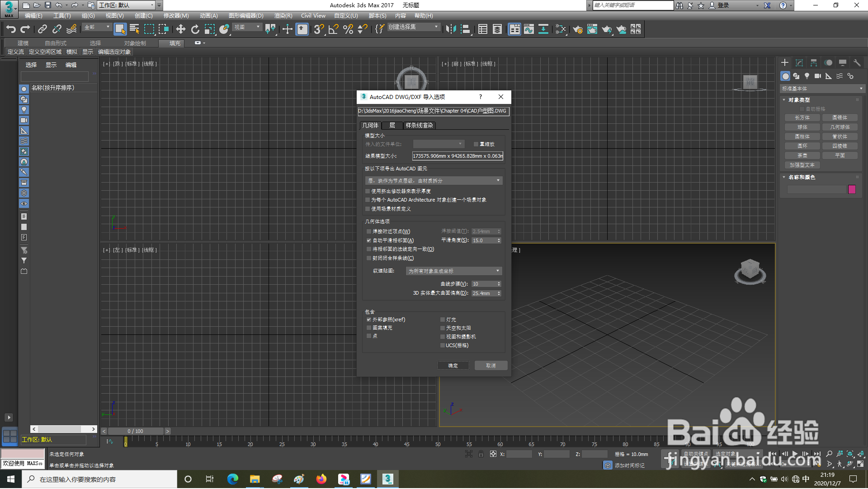Activate the Select Object tool
Image resolution: width=868 pixels, height=489 pixels.
[120, 29]
